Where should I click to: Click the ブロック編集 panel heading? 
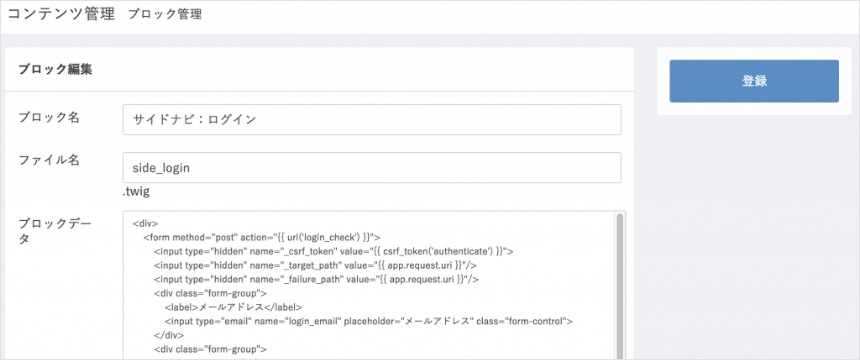[x=55, y=70]
